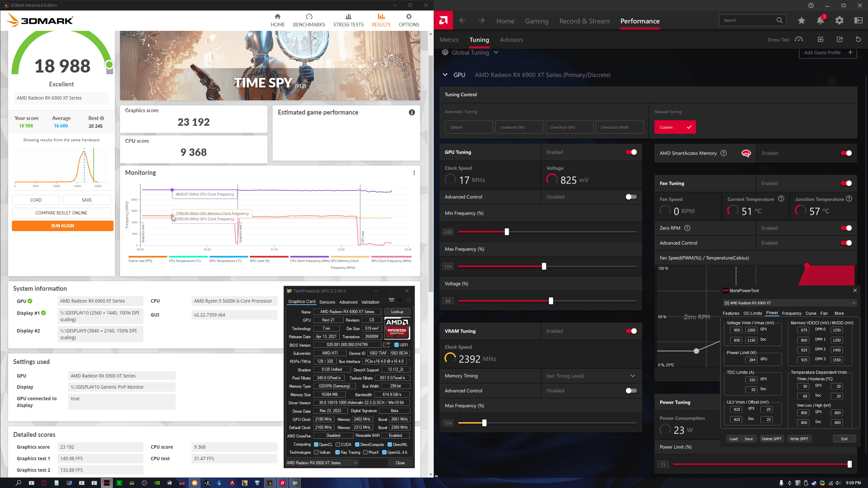Export tuning profile icon
868x488 pixels.
[840, 39]
